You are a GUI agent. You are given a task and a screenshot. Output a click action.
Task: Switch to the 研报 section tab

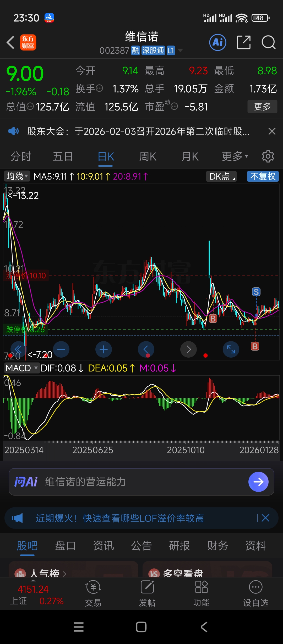tap(179, 546)
